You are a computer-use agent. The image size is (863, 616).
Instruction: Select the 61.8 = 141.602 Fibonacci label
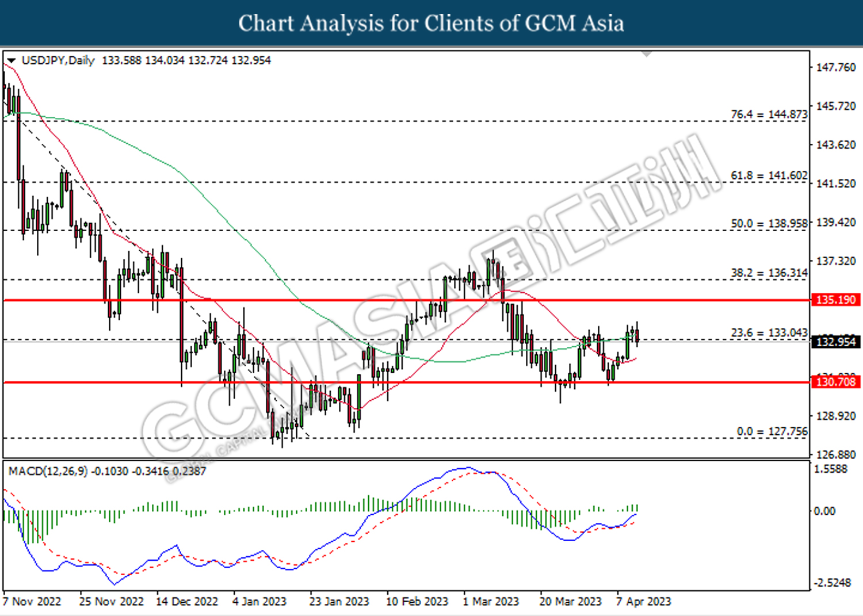pyautogui.click(x=769, y=175)
